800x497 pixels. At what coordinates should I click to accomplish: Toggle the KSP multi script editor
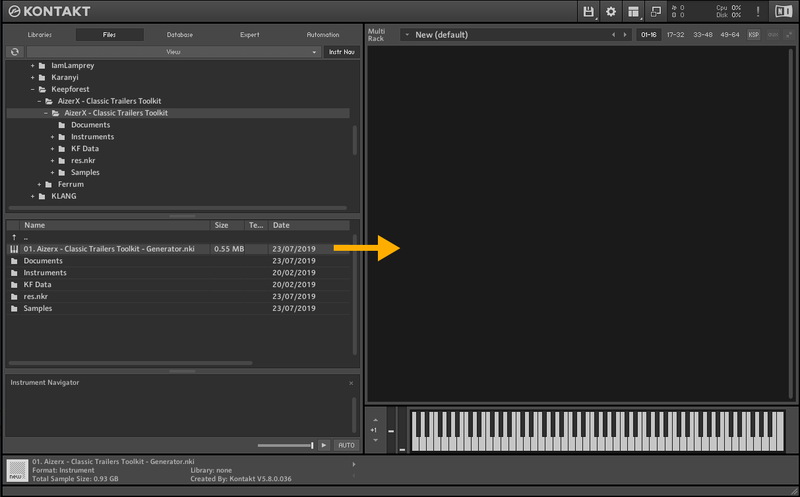pos(753,35)
